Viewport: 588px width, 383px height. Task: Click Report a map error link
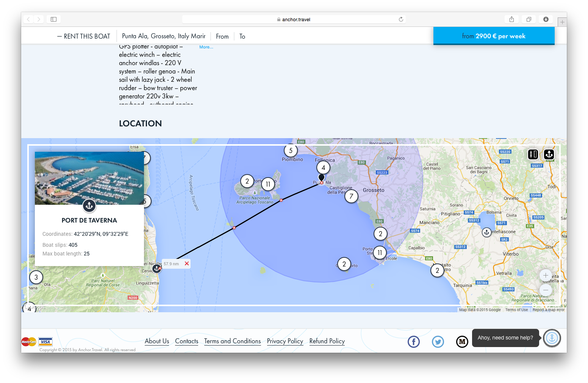pos(549,310)
